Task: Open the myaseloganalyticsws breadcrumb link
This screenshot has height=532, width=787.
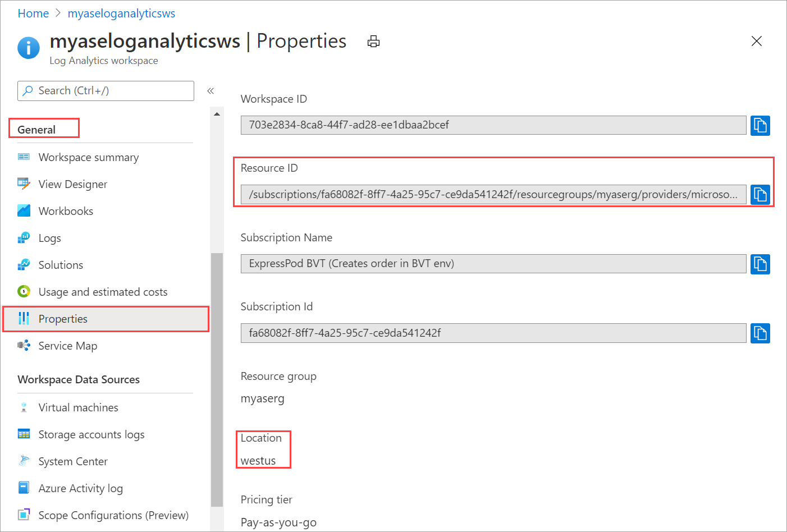Action: tap(121, 13)
